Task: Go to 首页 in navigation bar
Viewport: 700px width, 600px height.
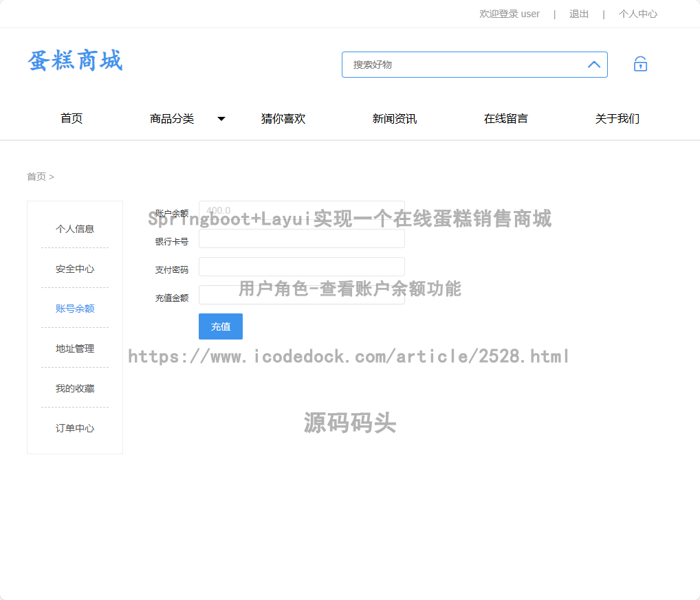Action: pyautogui.click(x=72, y=119)
